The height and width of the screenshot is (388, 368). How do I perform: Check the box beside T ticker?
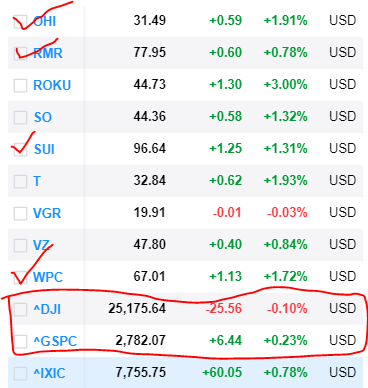(20, 181)
